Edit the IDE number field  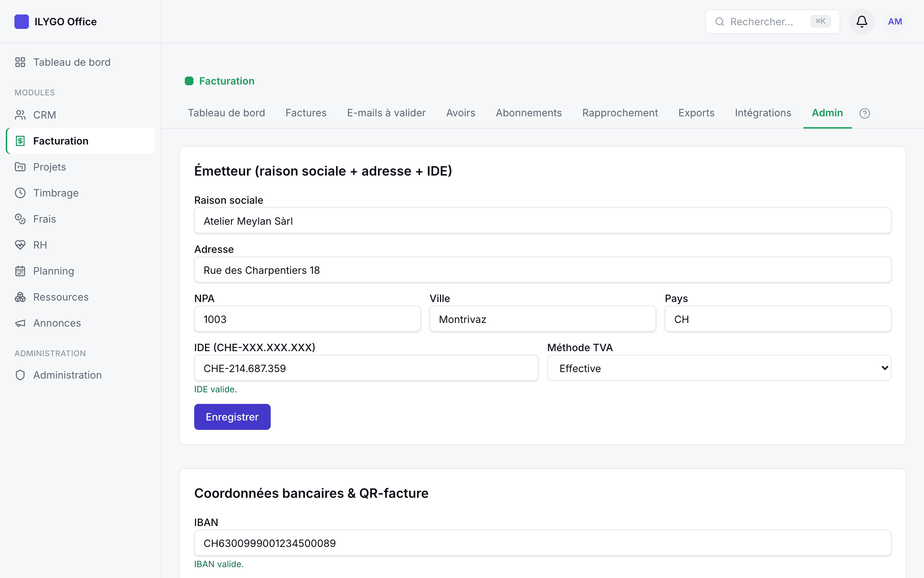click(x=366, y=368)
